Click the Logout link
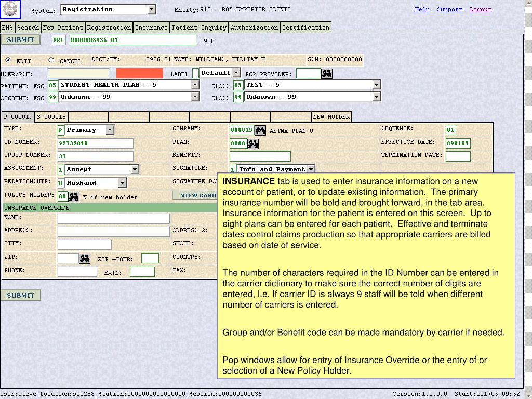532x399 pixels. (x=481, y=9)
